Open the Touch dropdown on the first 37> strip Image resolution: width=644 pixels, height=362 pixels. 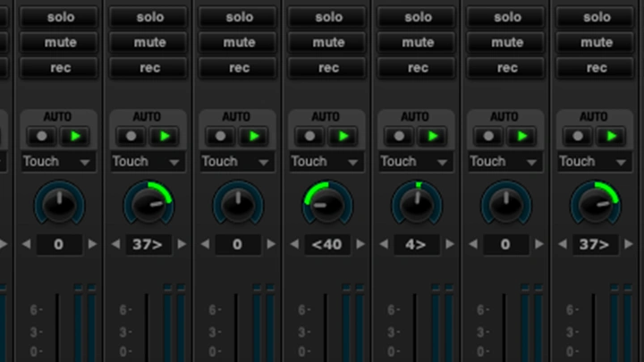coord(148,162)
